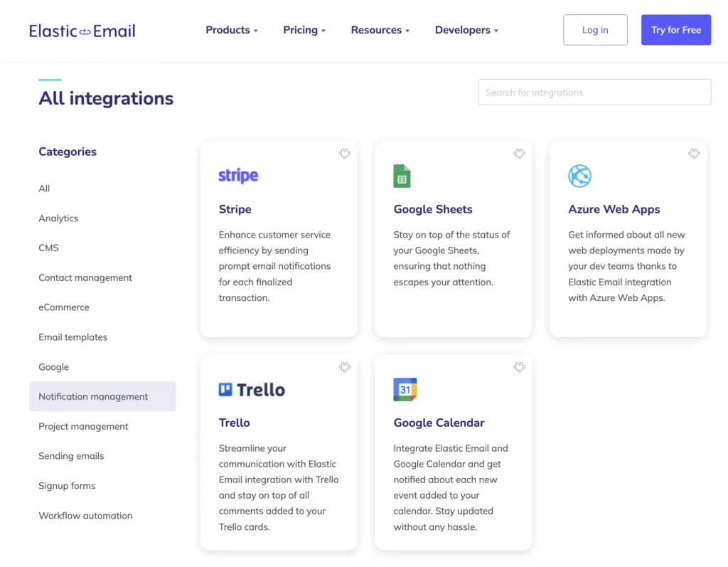Click the Google Sheets icon

pyautogui.click(x=402, y=176)
